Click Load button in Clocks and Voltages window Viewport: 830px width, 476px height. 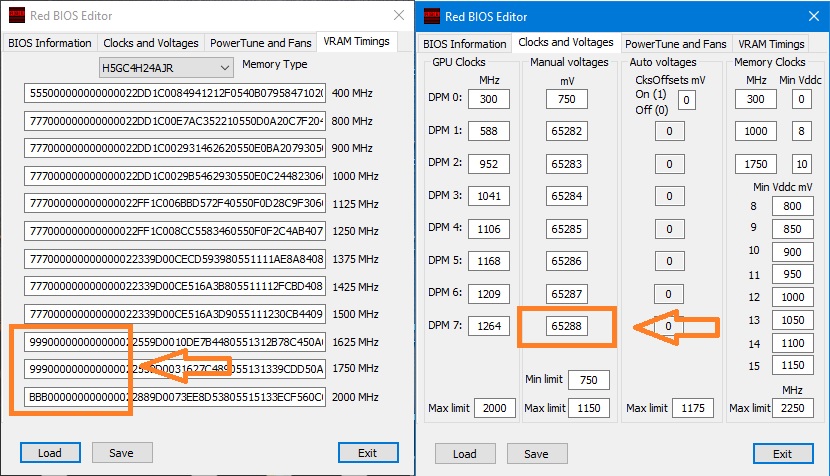pyautogui.click(x=465, y=454)
